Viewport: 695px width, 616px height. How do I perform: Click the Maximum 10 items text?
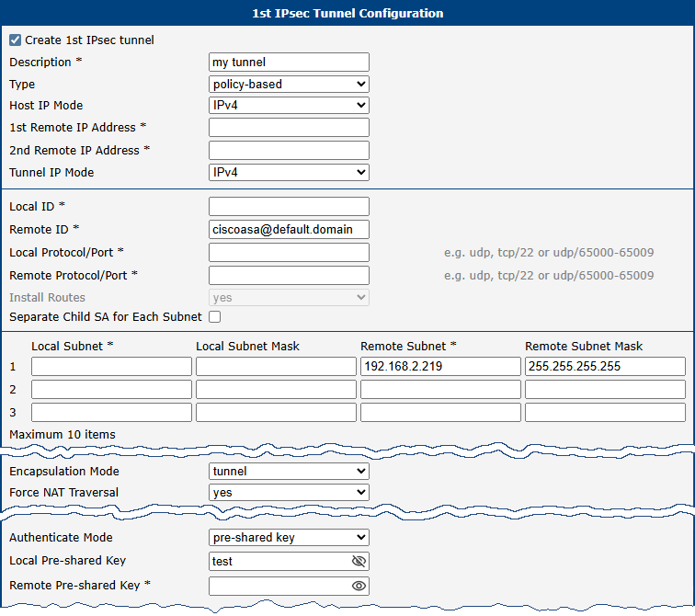coord(63,435)
